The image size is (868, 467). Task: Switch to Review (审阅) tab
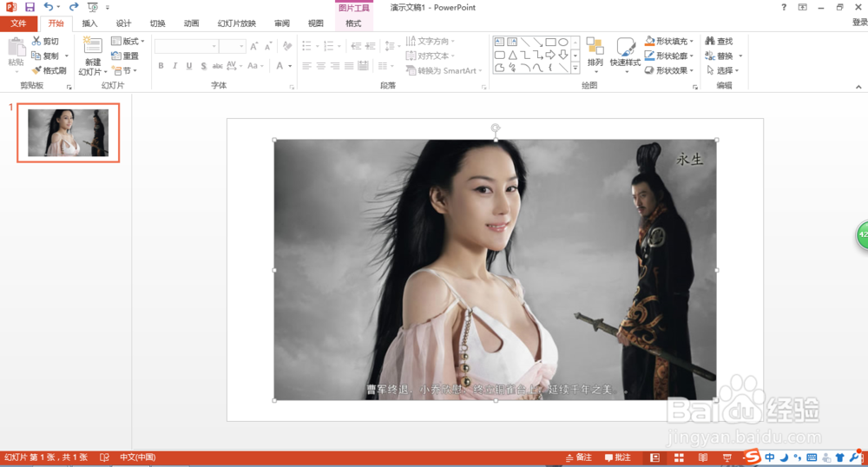tap(282, 23)
